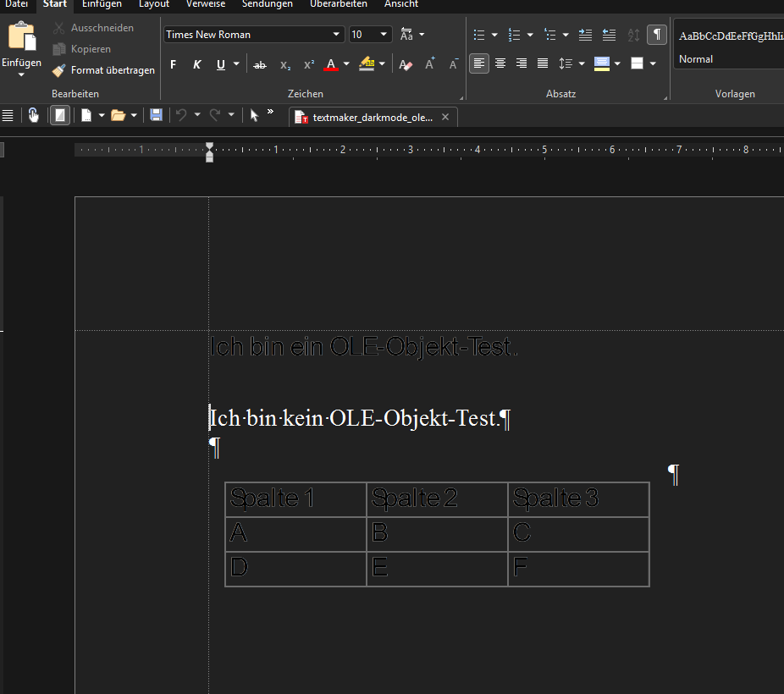The height and width of the screenshot is (694, 784).
Task: Apply yellow text highlighter
Action: tap(367, 64)
